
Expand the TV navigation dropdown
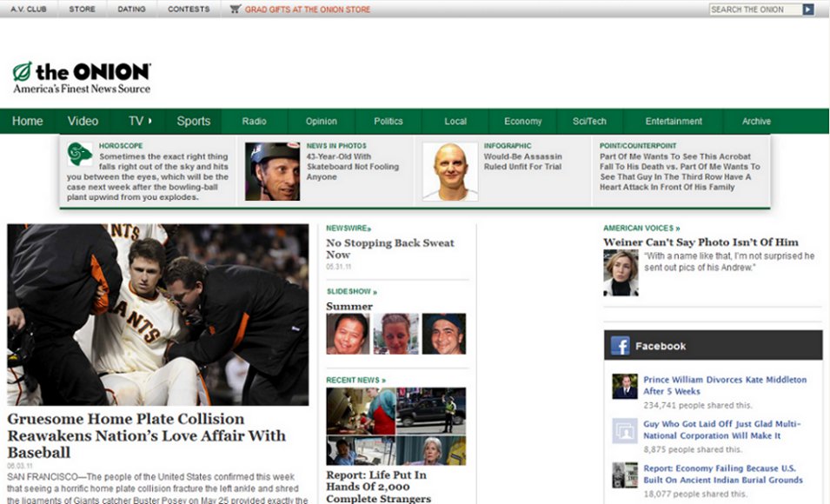139,120
